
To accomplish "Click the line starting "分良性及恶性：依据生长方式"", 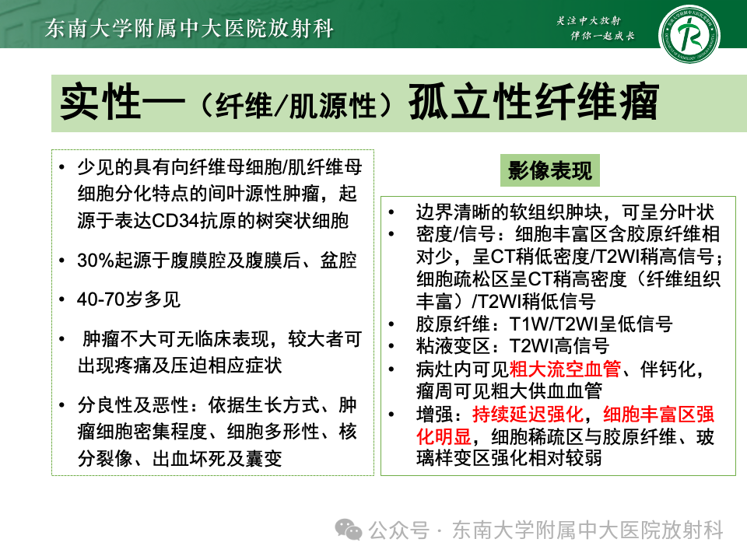I will click(217, 405).
